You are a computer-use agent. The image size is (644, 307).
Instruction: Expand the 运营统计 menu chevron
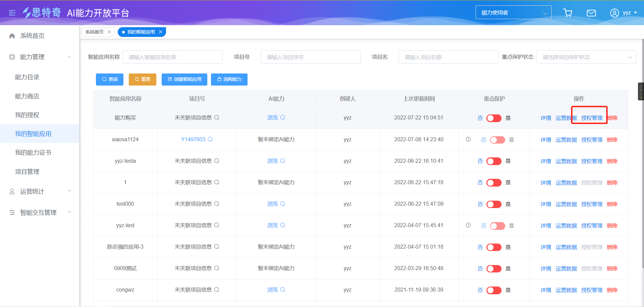pos(69,191)
